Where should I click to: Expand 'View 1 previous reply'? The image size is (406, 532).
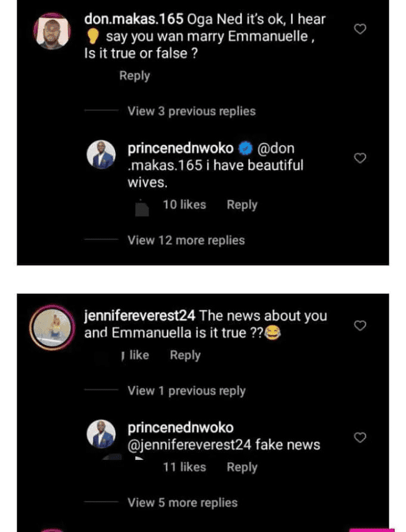click(x=187, y=391)
